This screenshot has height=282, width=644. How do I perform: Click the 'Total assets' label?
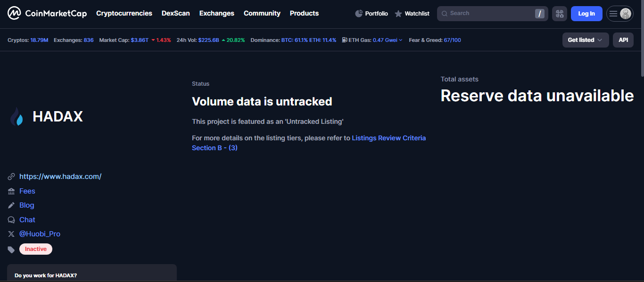(460, 79)
